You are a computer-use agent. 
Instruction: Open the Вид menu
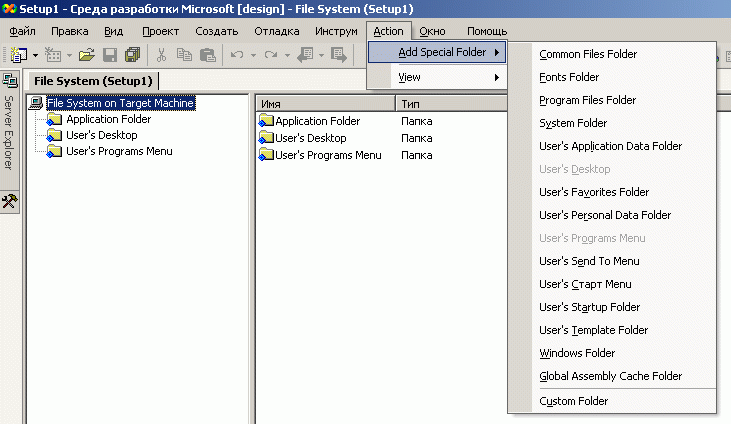113,31
